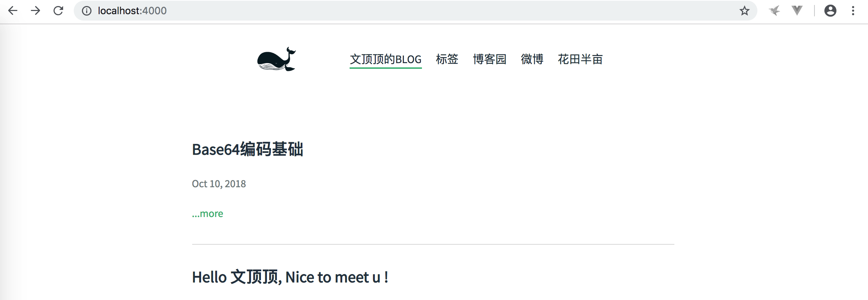Open the Vue devtools extension icon
Image resolution: width=868 pixels, height=300 pixels.
click(x=797, y=11)
